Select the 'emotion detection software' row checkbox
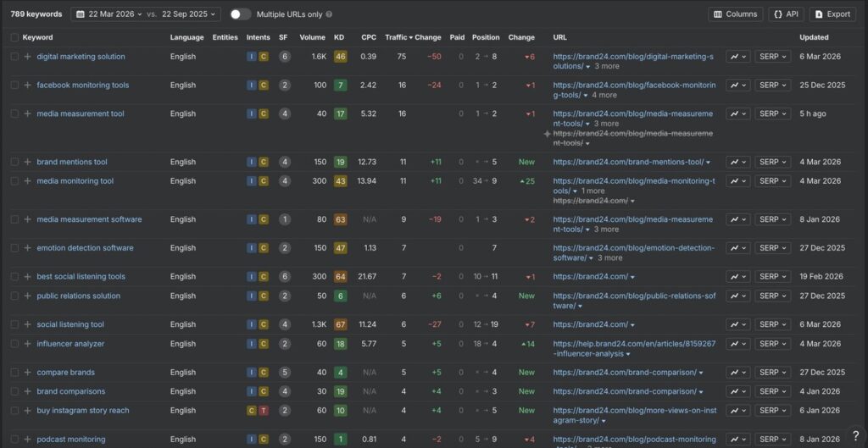The height and width of the screenshot is (448, 868). pyautogui.click(x=14, y=248)
